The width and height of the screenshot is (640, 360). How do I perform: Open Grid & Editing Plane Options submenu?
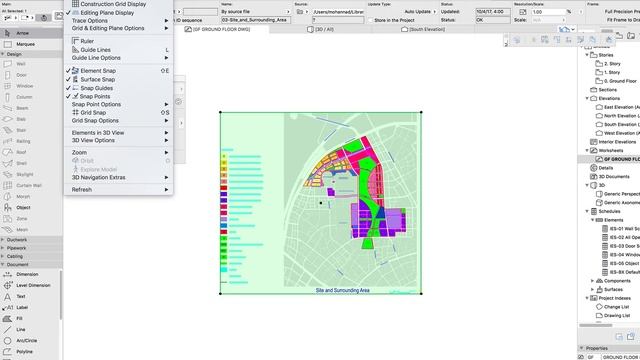click(x=118, y=28)
